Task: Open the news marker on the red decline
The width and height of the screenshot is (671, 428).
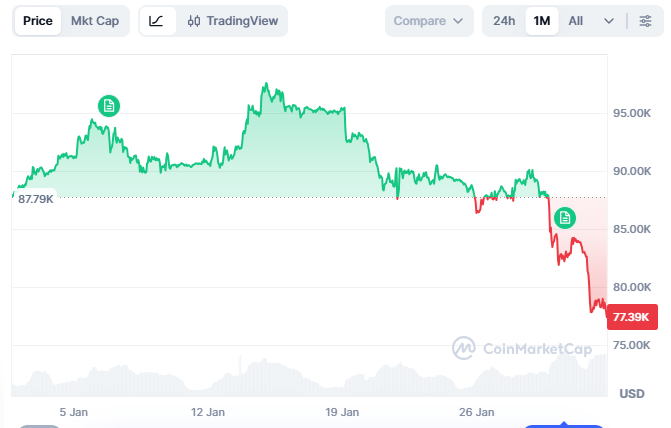Action: tap(565, 216)
